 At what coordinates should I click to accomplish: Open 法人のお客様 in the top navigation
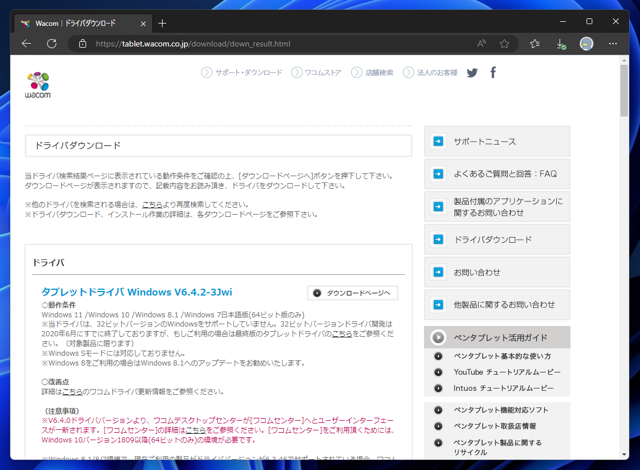point(430,73)
